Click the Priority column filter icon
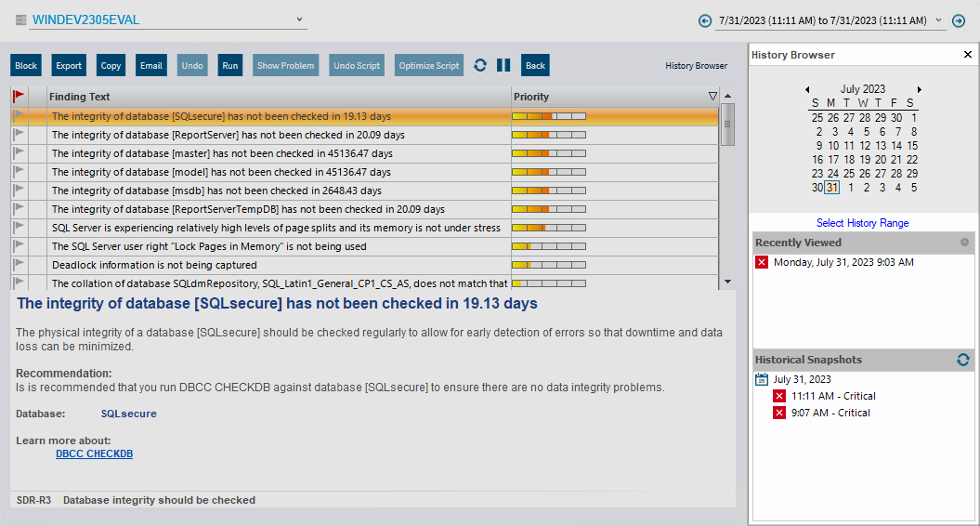Image resolution: width=980 pixels, height=526 pixels. [712, 96]
